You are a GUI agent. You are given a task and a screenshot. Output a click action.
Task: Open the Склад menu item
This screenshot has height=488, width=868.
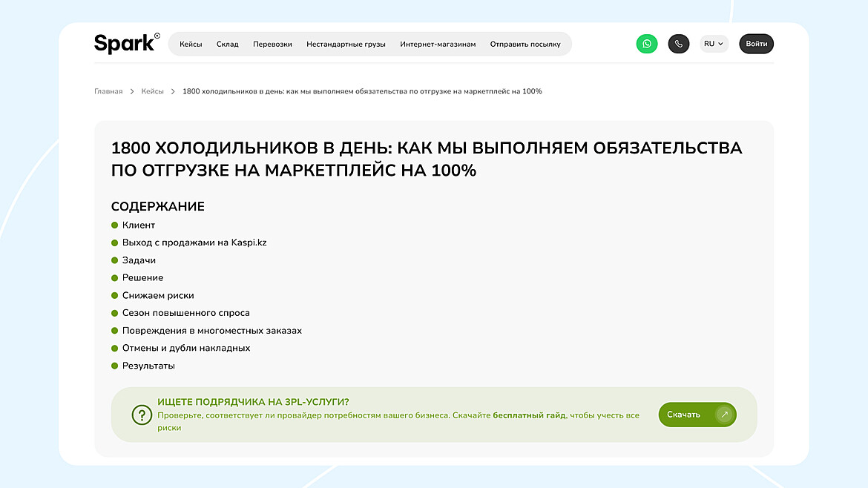pyautogui.click(x=228, y=44)
